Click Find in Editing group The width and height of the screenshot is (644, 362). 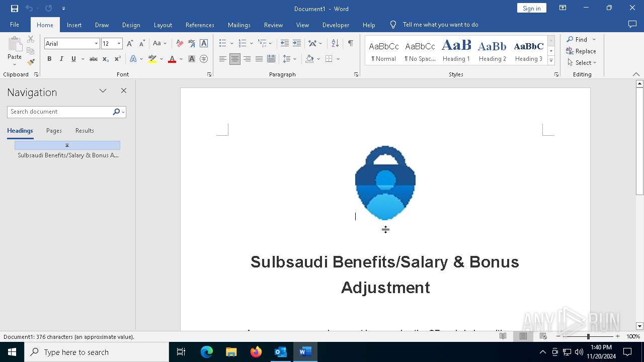click(x=577, y=39)
